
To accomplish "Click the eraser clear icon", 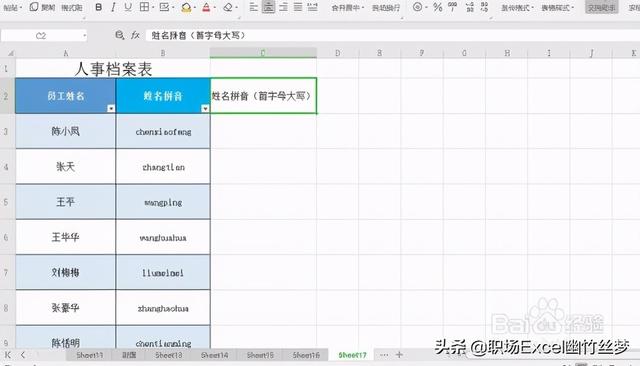I will click(228, 7).
